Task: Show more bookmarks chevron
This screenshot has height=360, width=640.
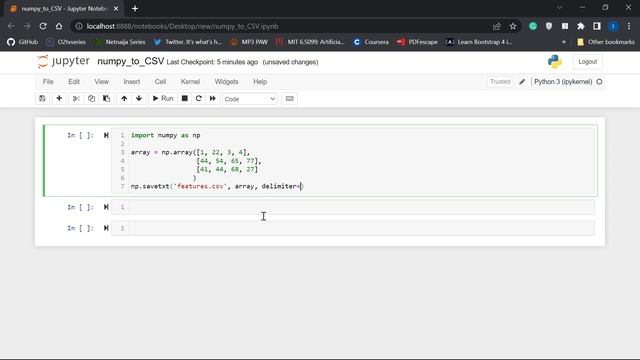Action: [x=564, y=42]
